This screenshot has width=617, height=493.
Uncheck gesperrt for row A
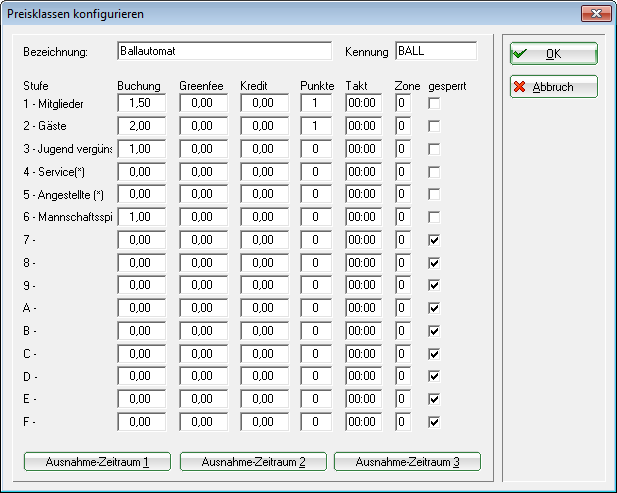point(432,308)
